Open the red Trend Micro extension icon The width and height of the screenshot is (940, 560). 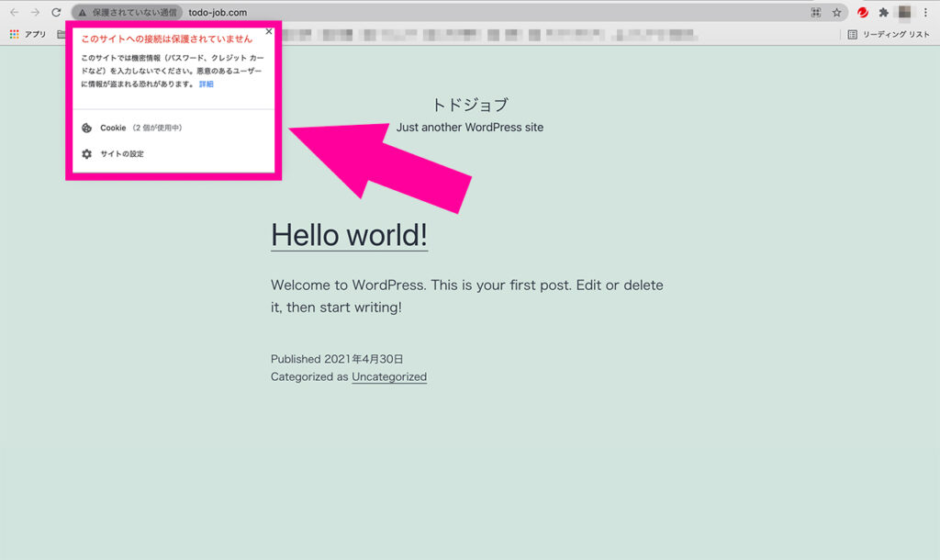coord(863,12)
